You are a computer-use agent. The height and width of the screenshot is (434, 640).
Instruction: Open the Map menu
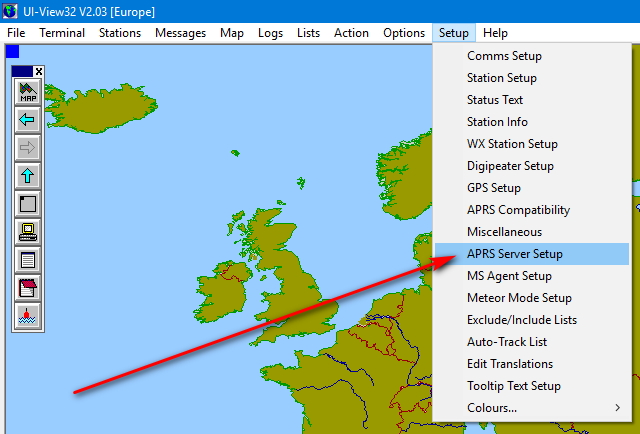[232, 33]
